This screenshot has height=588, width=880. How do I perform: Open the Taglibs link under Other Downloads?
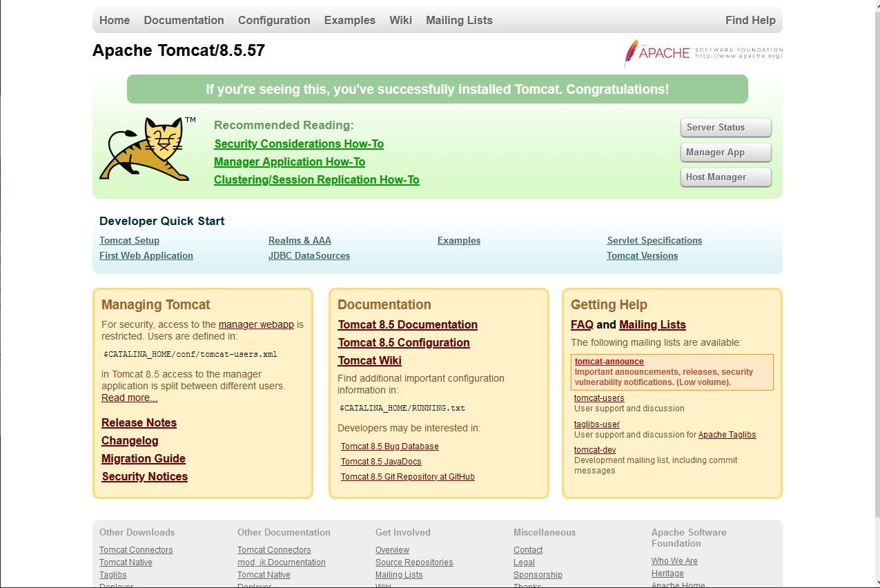113,575
